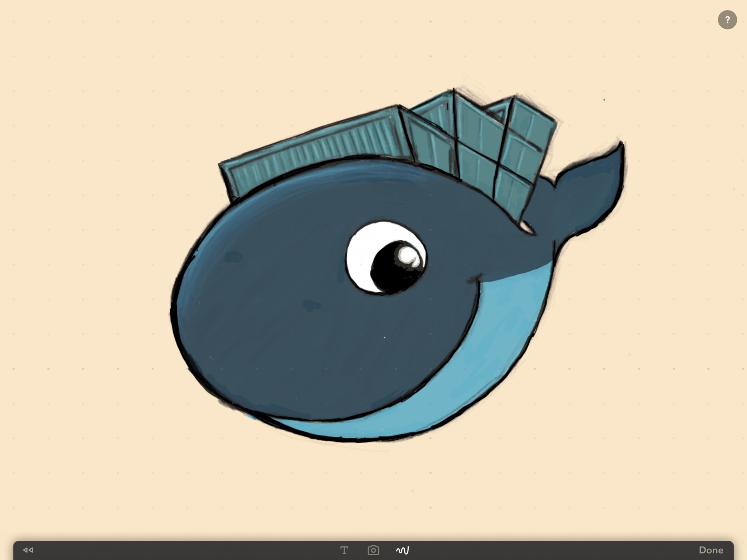Tap the rewind double-arrow icon

(x=28, y=550)
